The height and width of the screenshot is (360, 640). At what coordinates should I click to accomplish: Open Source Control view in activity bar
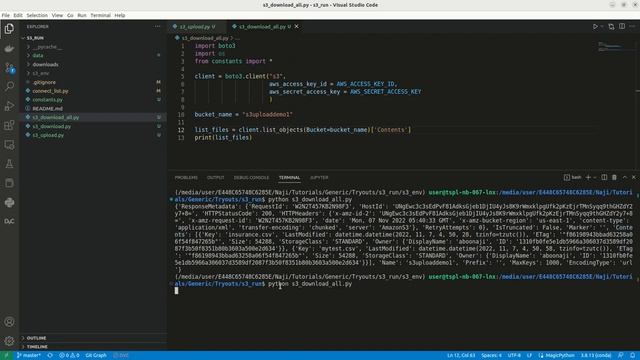click(x=9, y=68)
